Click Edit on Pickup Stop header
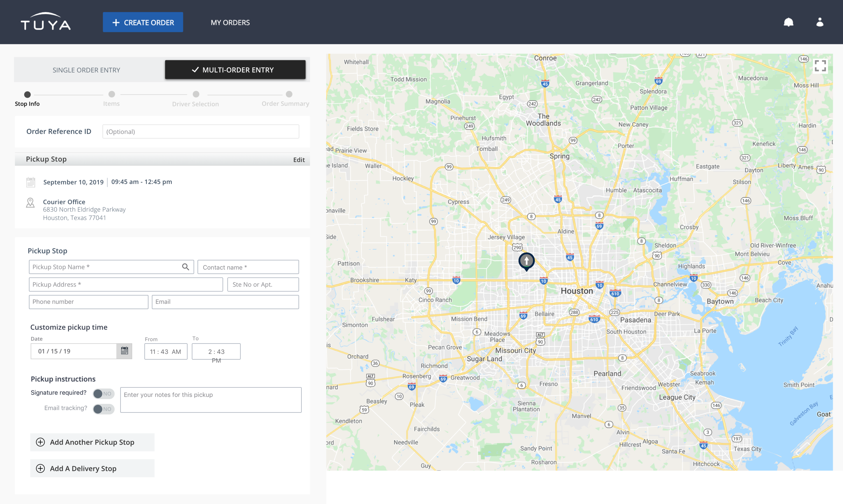Image resolution: width=843 pixels, height=504 pixels. (299, 159)
